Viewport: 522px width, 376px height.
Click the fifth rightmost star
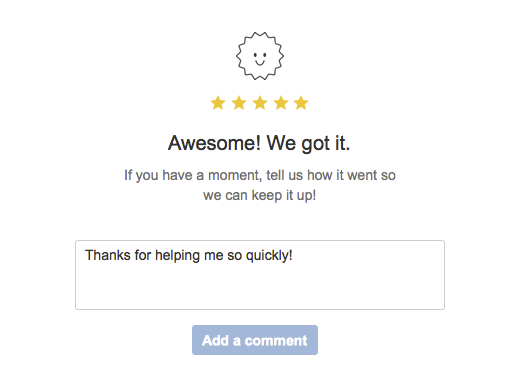pos(301,103)
